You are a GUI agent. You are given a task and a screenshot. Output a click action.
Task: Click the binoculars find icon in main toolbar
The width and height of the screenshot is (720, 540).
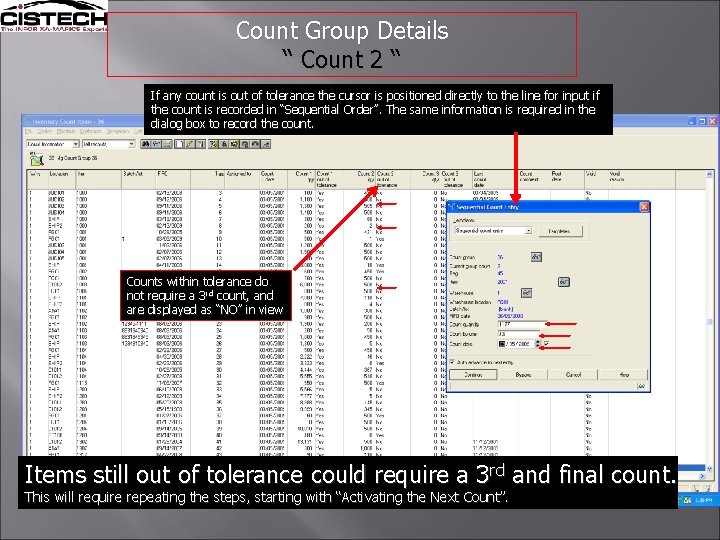click(x=146, y=144)
